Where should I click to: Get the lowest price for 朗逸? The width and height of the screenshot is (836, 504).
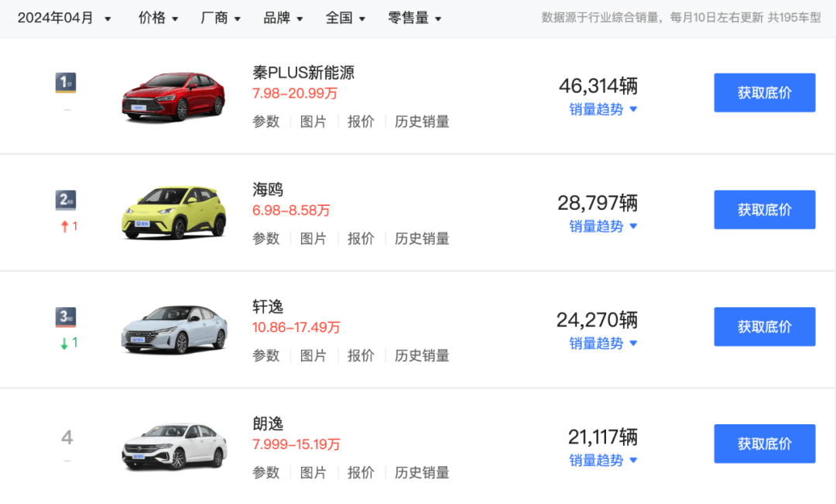pyautogui.click(x=764, y=444)
